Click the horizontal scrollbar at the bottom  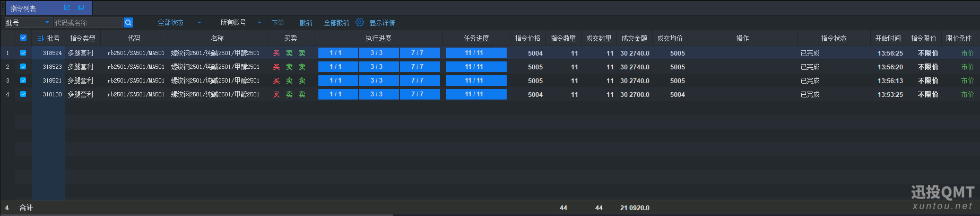tap(196, 214)
